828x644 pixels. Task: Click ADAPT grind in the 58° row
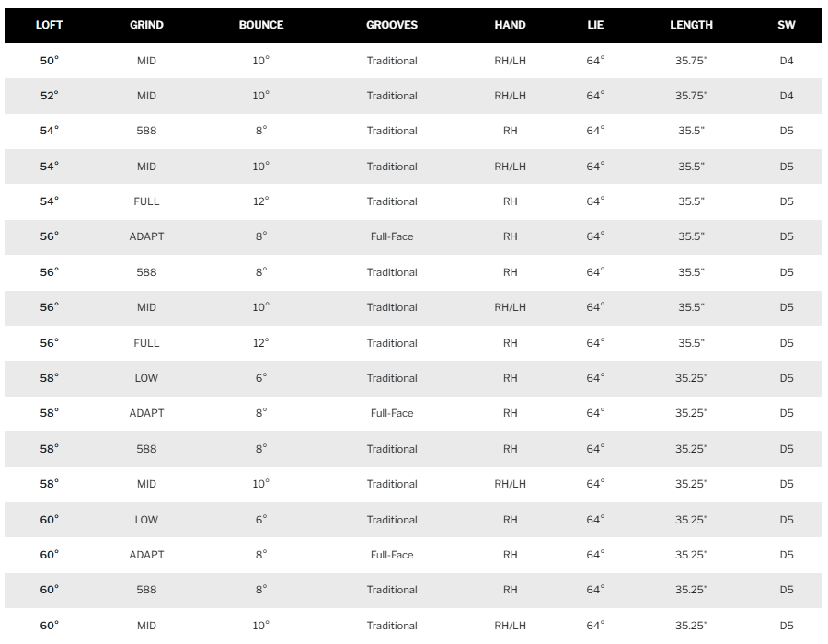click(x=146, y=413)
